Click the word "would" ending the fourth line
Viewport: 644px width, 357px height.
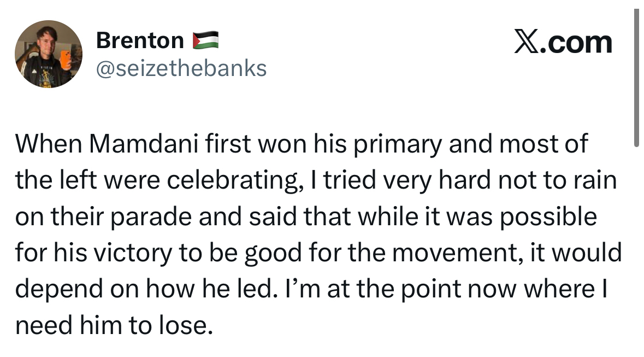pyautogui.click(x=593, y=254)
